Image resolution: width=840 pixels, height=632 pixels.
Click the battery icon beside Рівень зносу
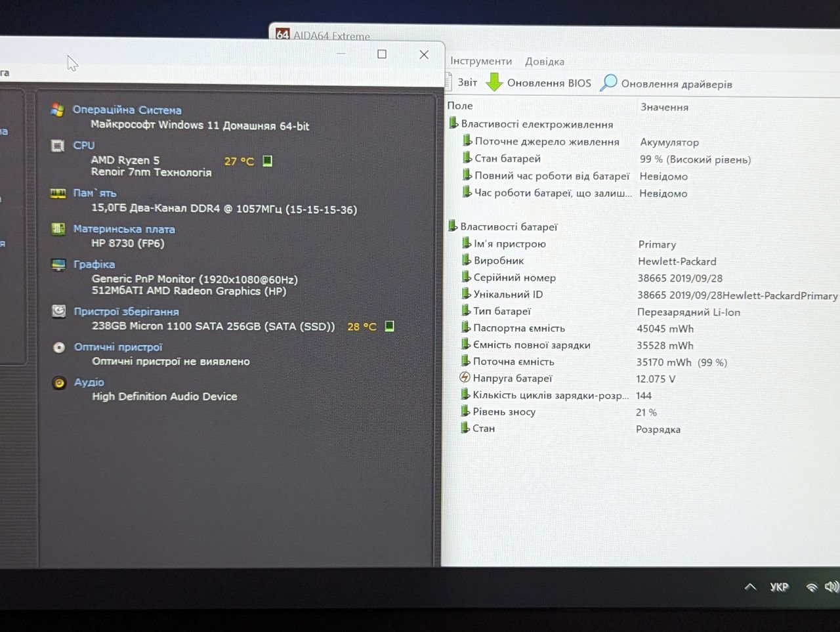pos(465,411)
